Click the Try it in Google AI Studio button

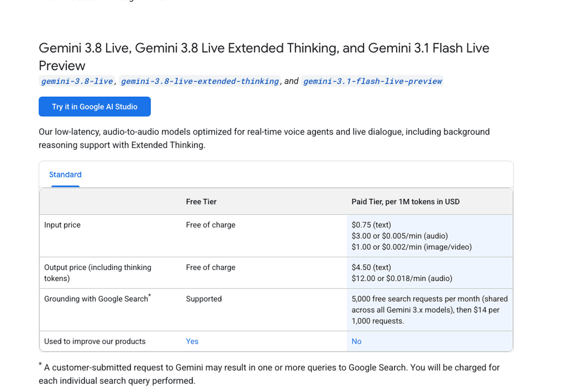coord(95,107)
